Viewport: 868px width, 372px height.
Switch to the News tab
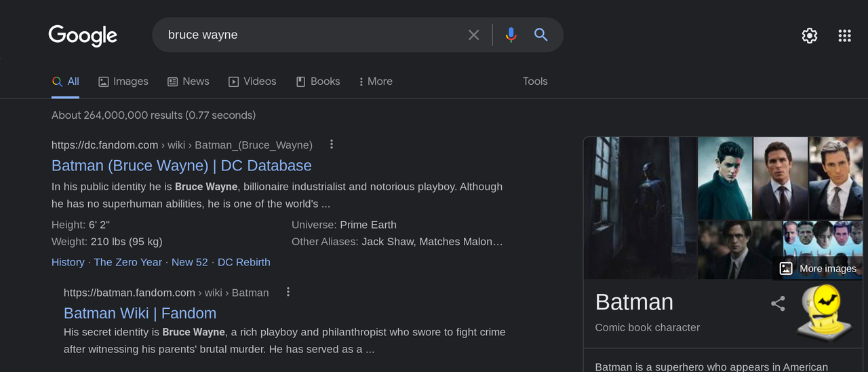[x=189, y=81]
